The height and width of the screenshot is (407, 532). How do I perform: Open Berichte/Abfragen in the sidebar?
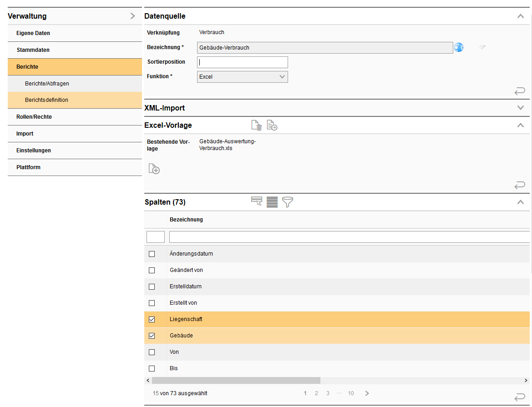click(47, 84)
